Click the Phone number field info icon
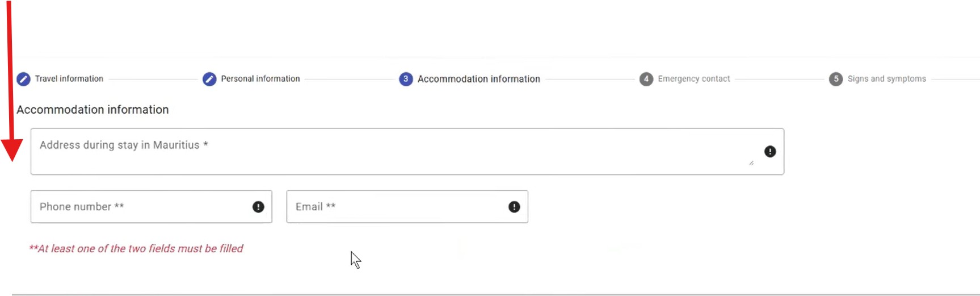980x296 pixels. pyautogui.click(x=258, y=207)
